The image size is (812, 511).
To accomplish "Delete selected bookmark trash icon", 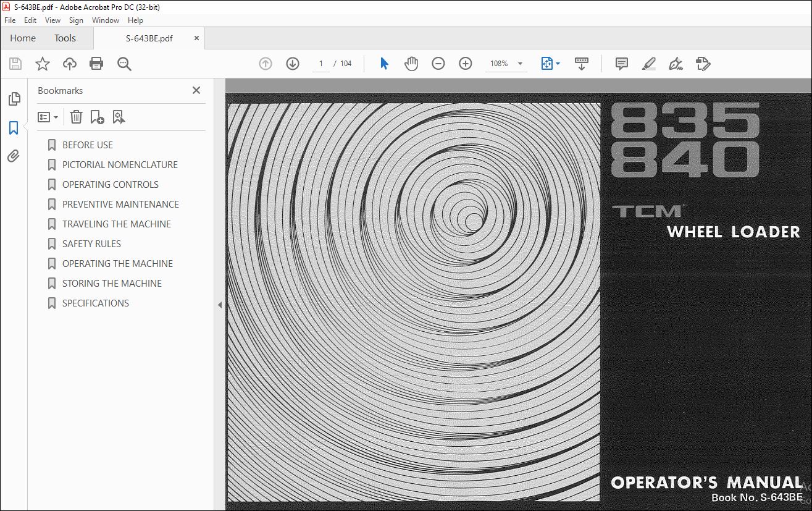I will (76, 117).
